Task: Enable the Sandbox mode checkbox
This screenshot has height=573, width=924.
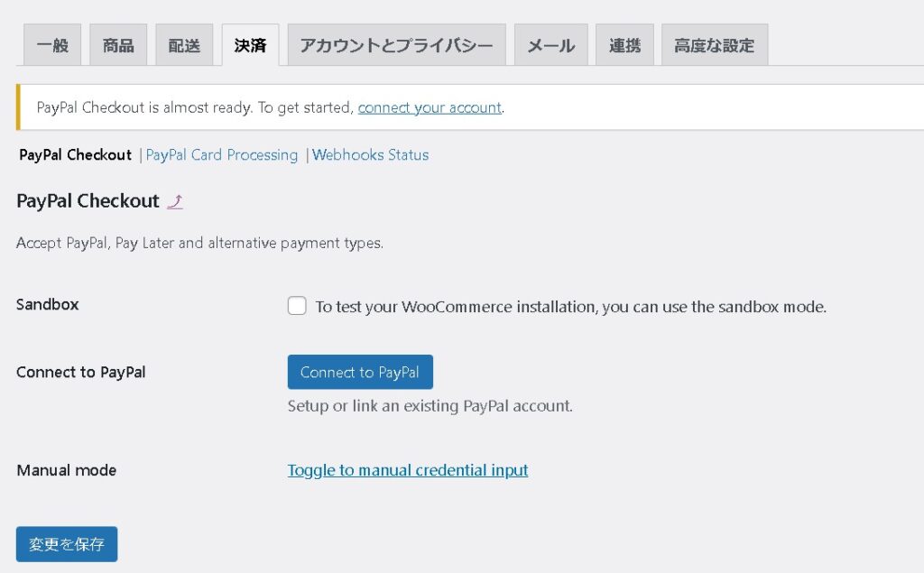Action: point(297,306)
